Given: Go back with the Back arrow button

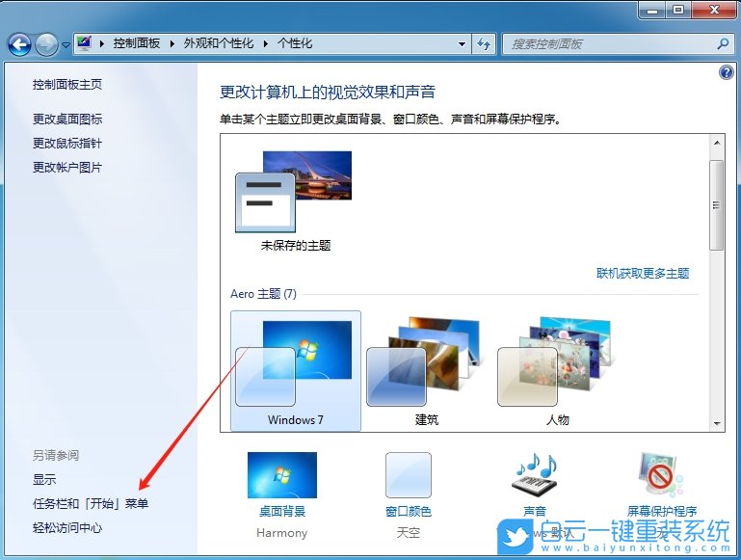Looking at the screenshot, I should point(19,45).
